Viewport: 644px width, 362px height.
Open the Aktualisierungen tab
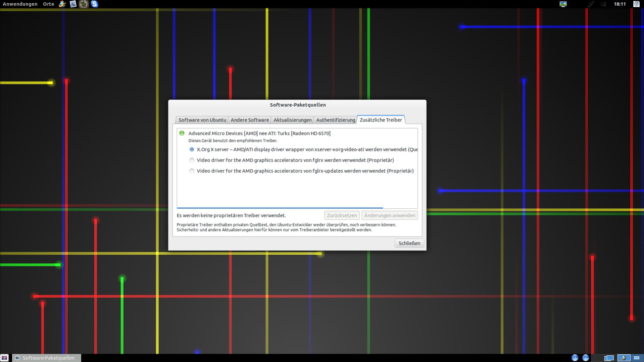[x=292, y=120]
